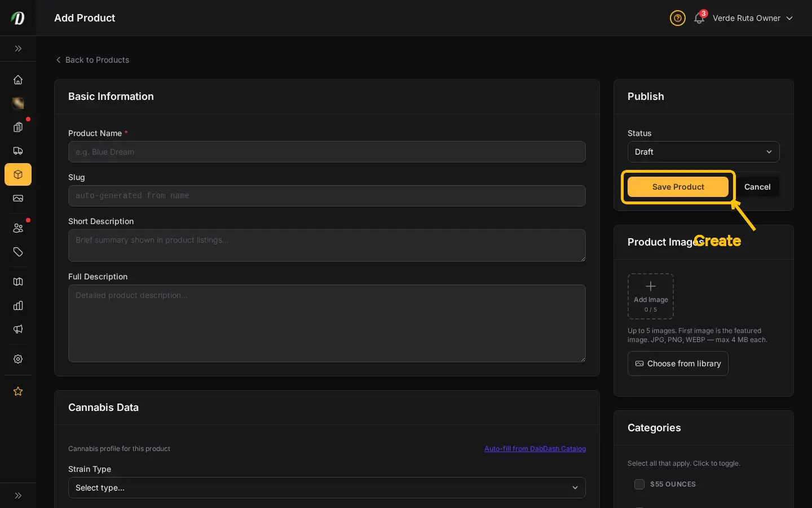Open the notifications bell
Image resolution: width=812 pixels, height=508 pixels.
tap(699, 18)
